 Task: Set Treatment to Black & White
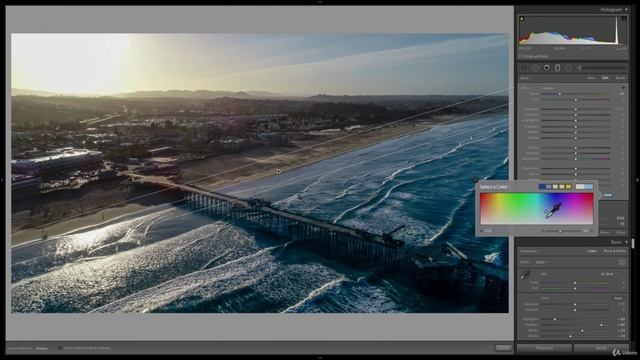[x=614, y=251]
